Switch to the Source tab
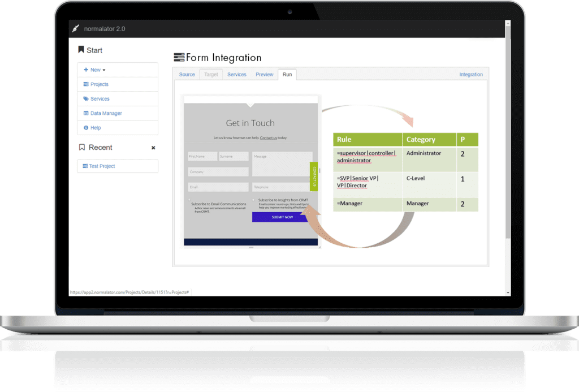Viewport: 579px width, 392px height. coord(187,74)
